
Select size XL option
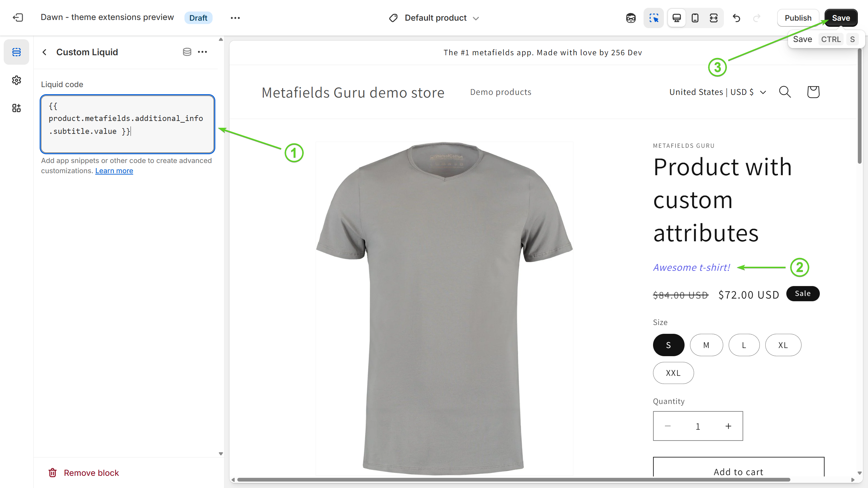[783, 345]
